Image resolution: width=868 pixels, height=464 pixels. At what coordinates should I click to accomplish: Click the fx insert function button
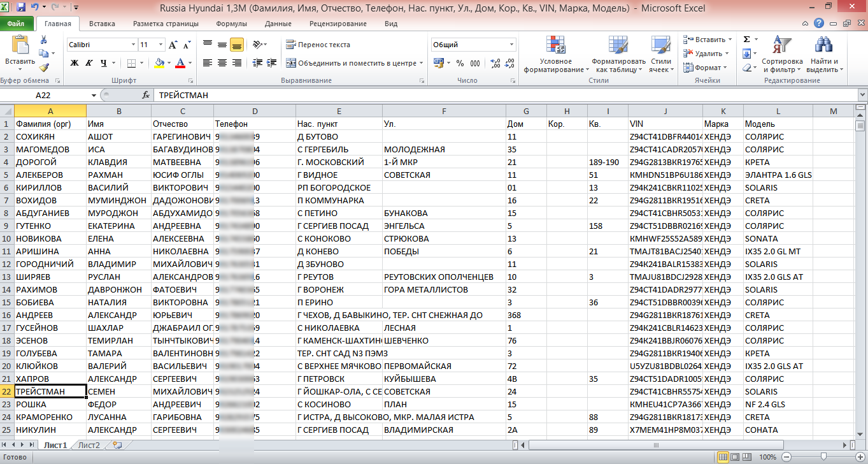click(146, 95)
